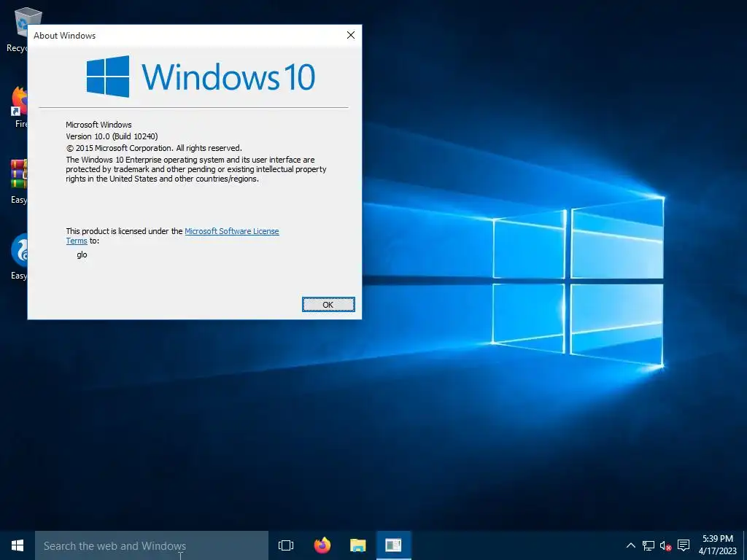Click the 'Microsoft Windows' heading text

(98, 125)
